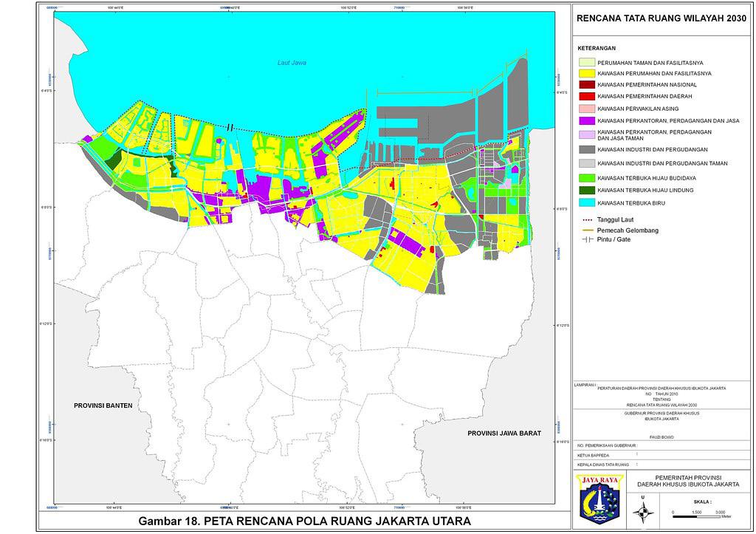Image resolution: width=756 pixels, height=534 pixels.
Task: Click the 'Laut Jawa' sea label
Action: pyautogui.click(x=292, y=63)
